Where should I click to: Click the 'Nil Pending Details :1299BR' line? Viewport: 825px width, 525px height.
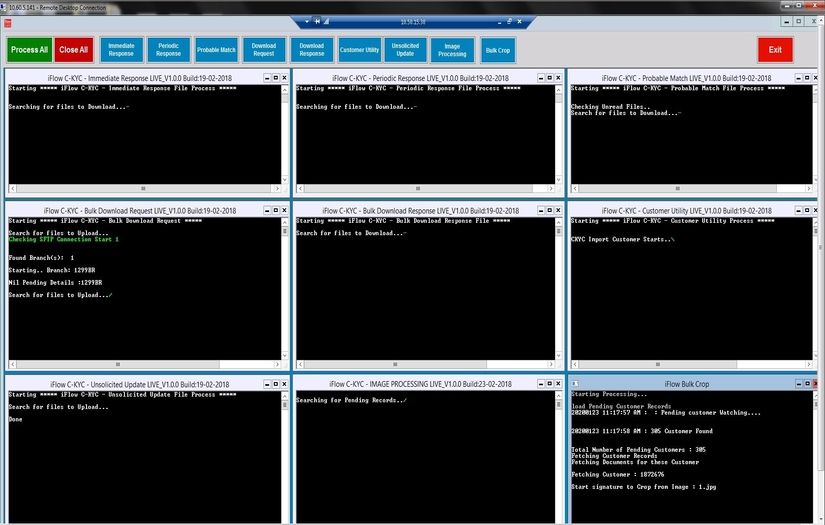(x=55, y=282)
